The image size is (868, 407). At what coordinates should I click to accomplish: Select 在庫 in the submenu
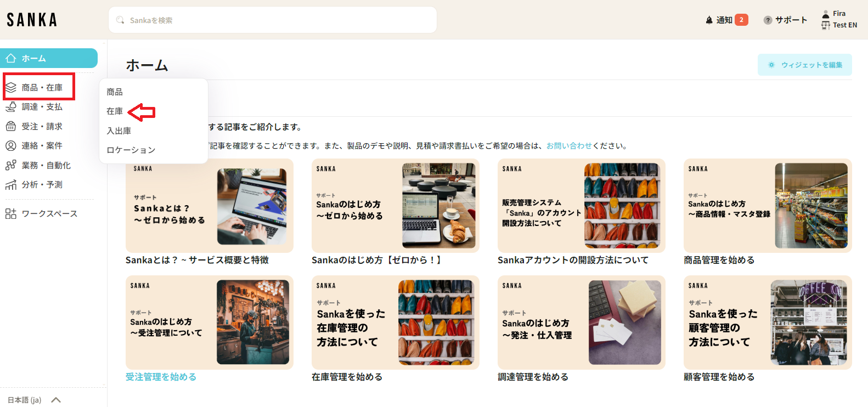[115, 111]
